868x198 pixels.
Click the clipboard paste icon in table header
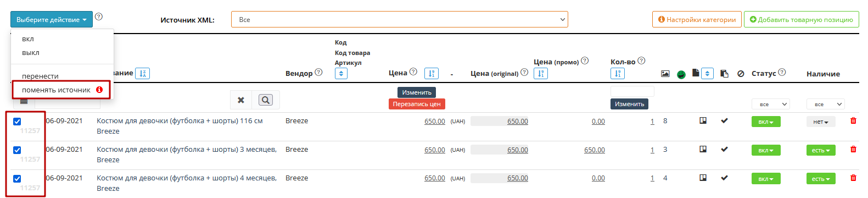724,74
